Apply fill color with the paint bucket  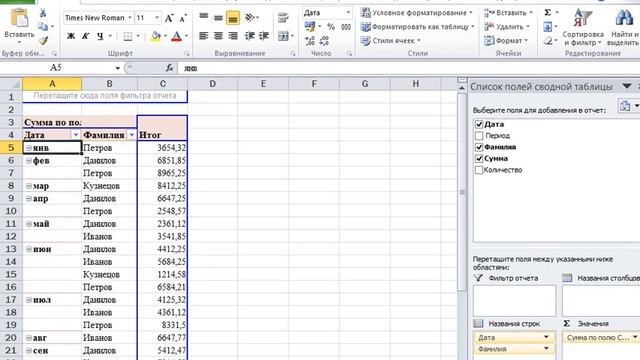(x=156, y=36)
